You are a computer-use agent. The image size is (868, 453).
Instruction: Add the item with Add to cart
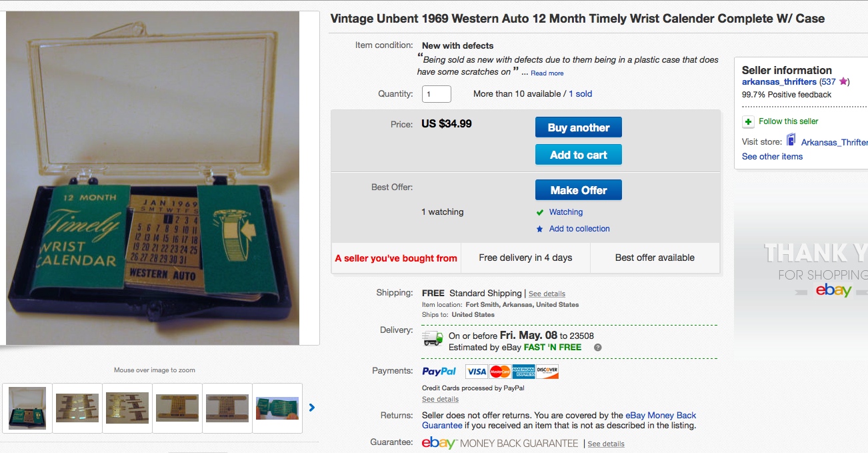[579, 155]
